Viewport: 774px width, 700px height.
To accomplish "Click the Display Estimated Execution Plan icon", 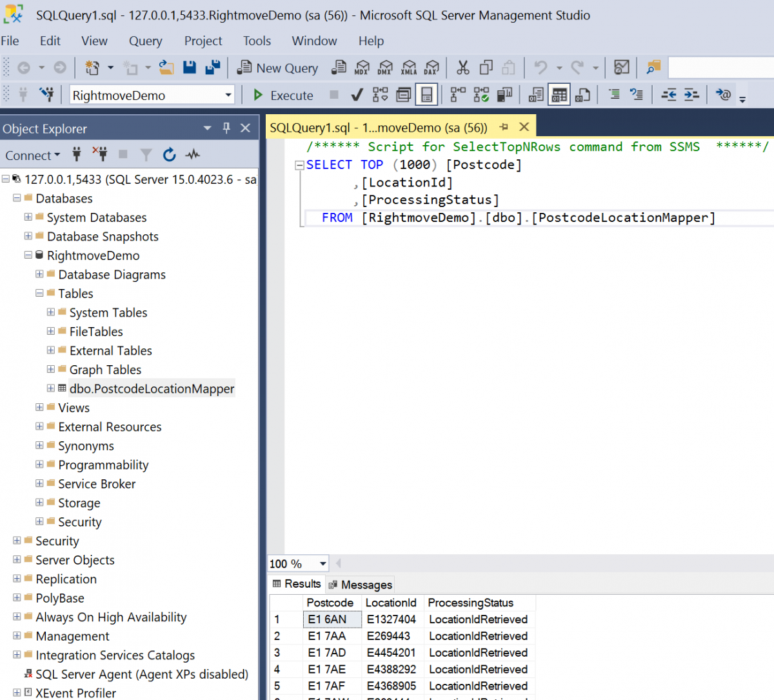I will pos(380,94).
